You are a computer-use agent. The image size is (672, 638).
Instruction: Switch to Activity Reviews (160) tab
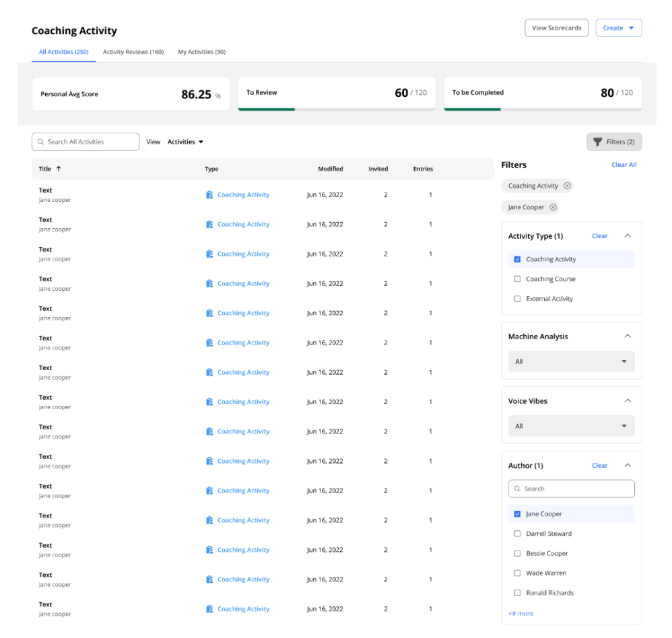point(133,52)
